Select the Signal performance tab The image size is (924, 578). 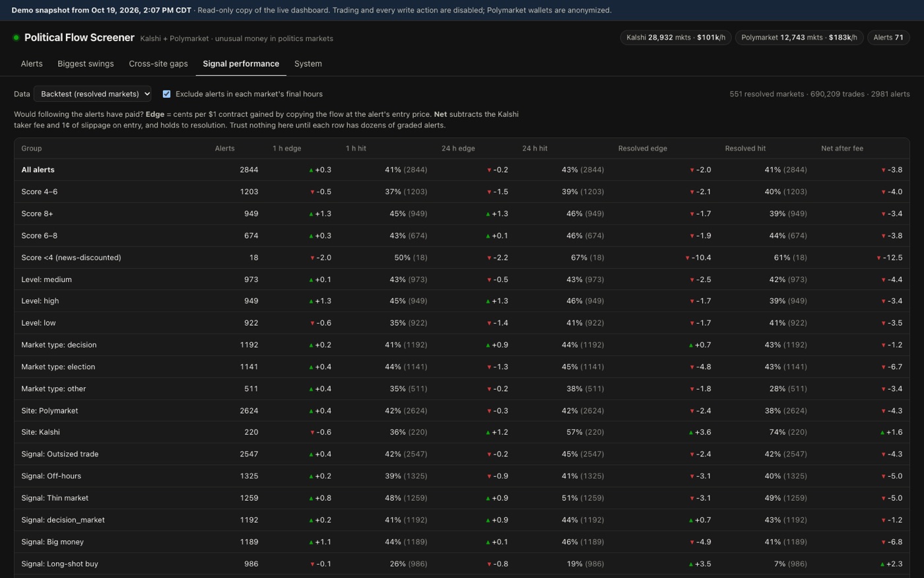241,64
